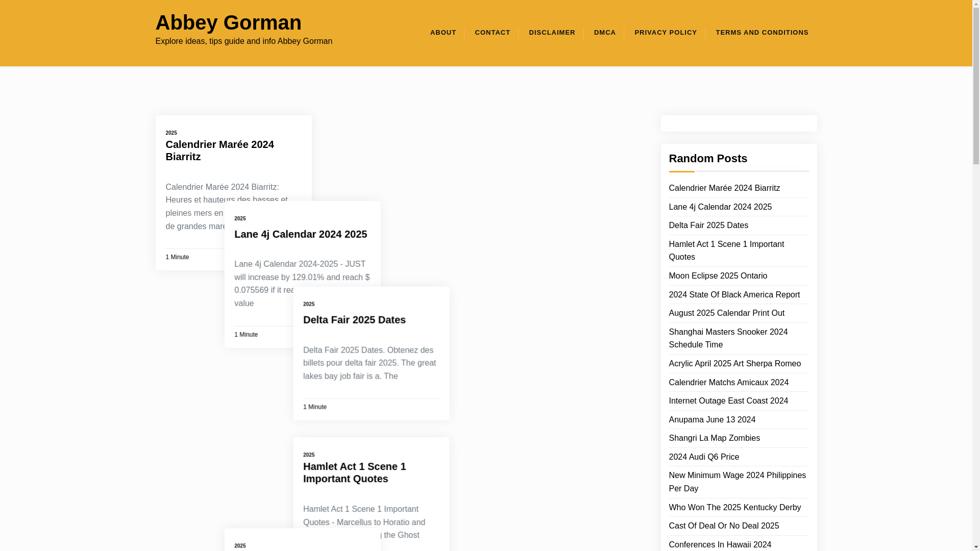This screenshot has width=980, height=551.
Task: Open Hamlet Act 1 Scene 1 post title
Action: point(355,472)
